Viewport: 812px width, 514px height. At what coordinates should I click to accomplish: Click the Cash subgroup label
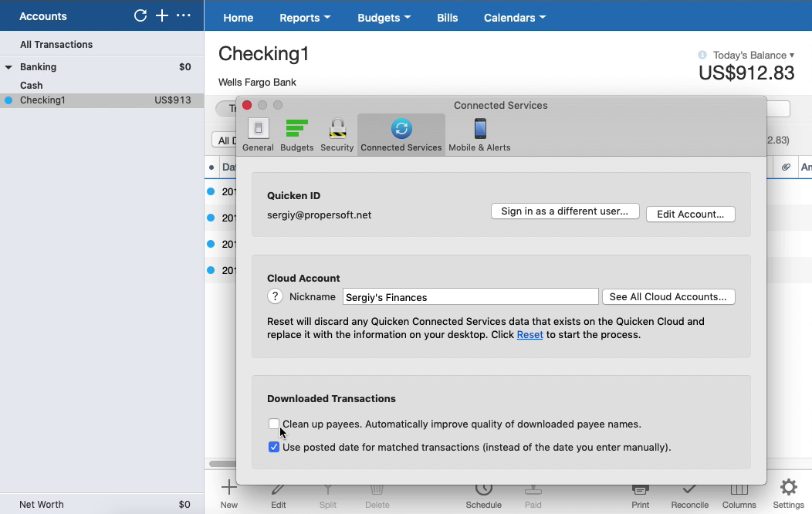tap(31, 86)
